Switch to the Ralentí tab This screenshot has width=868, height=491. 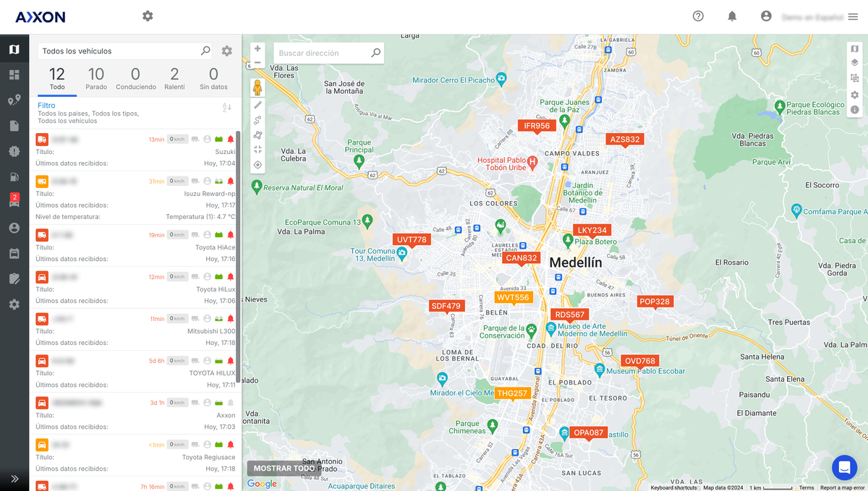174,79
